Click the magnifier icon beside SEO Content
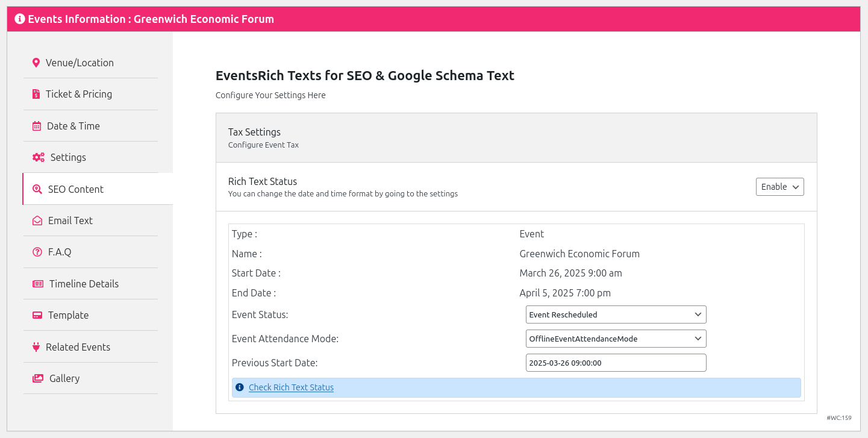This screenshot has height=438, width=868. click(x=37, y=189)
